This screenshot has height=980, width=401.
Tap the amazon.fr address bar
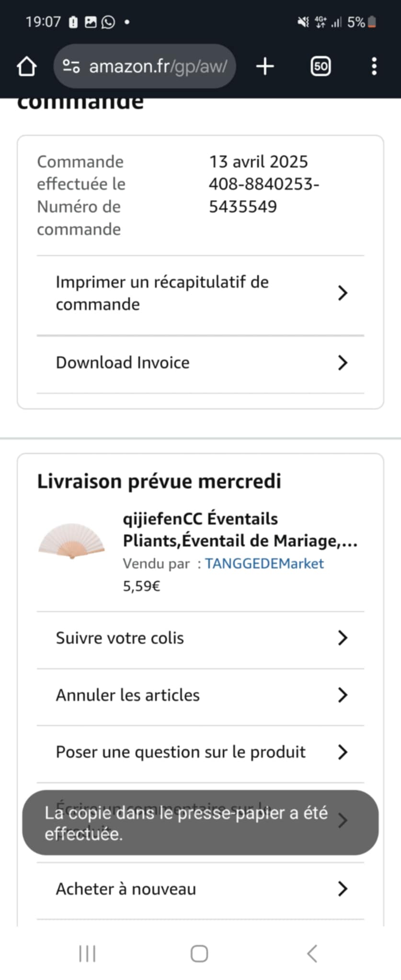click(x=158, y=67)
